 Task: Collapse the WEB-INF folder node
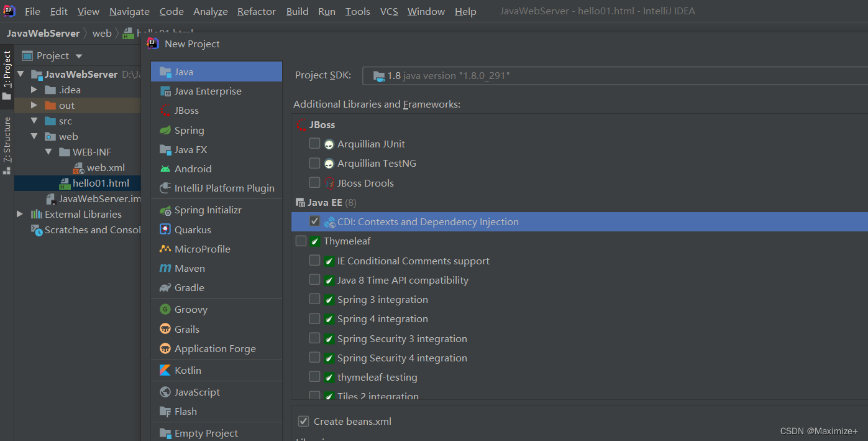48,152
